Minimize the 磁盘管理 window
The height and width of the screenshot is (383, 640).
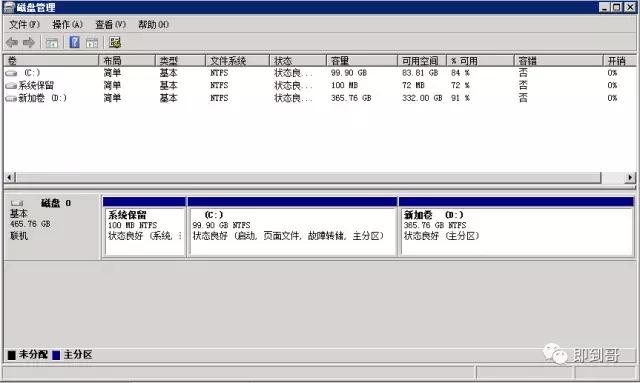[605, 7]
